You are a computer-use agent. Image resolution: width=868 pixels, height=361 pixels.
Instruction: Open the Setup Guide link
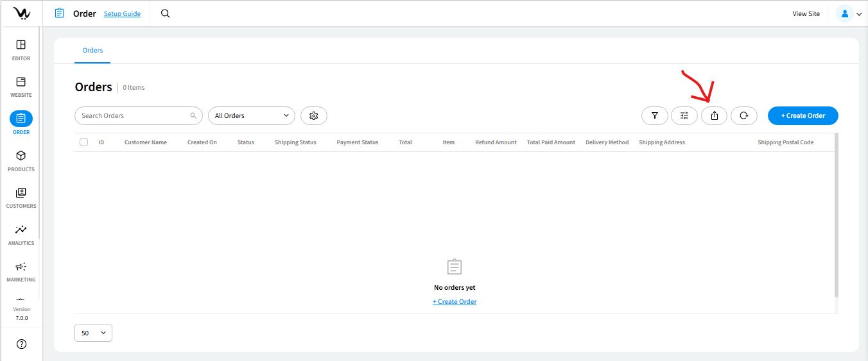122,14
